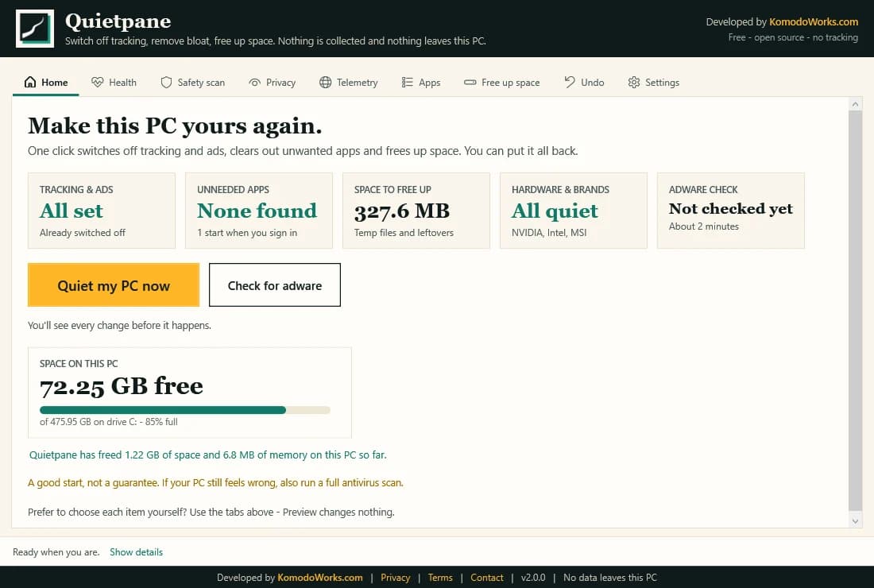
Task: Click 'Free - open source - no tracking' text
Action: click(793, 37)
